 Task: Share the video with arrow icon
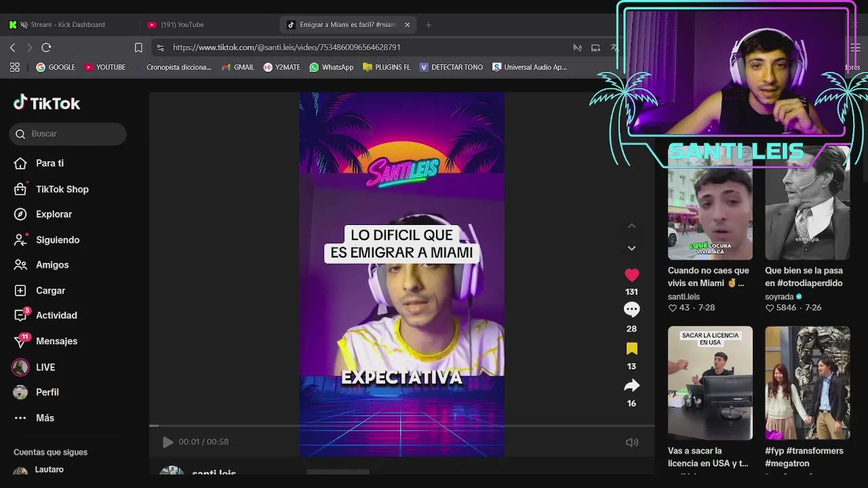[631, 386]
